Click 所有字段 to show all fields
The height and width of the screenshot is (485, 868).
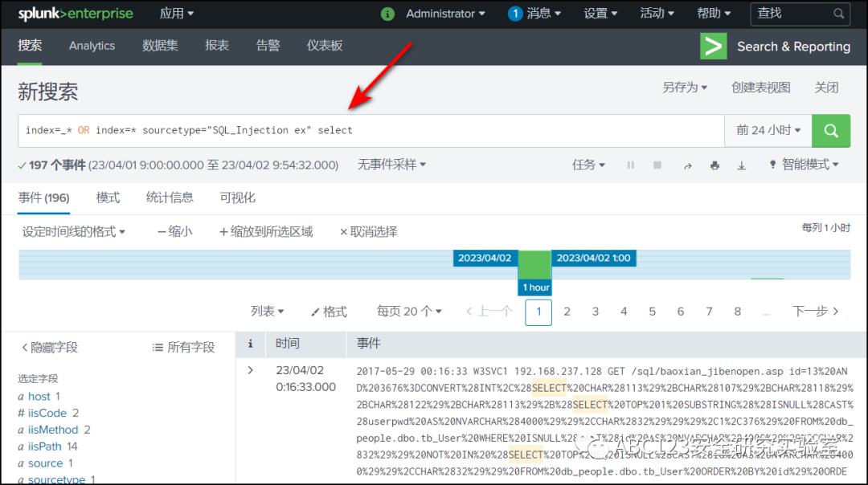(x=184, y=348)
